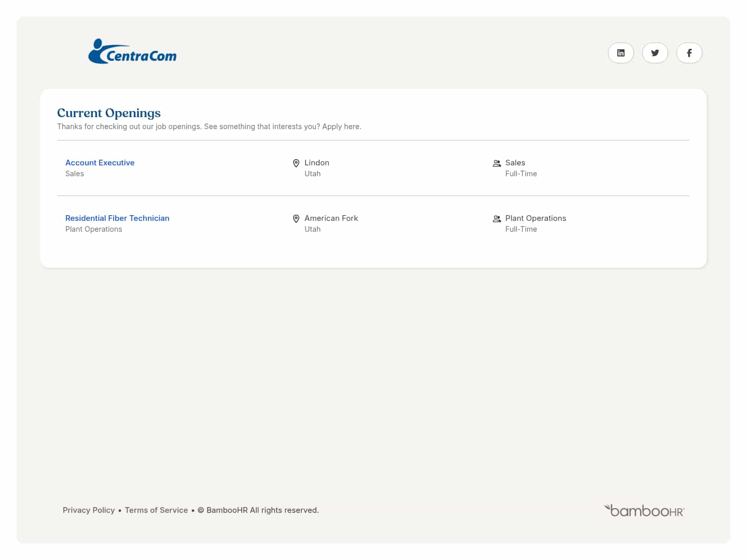Viewport: 747px width, 560px height.
Task: Click the 'Sales' department label beside people icon
Action: [515, 163]
